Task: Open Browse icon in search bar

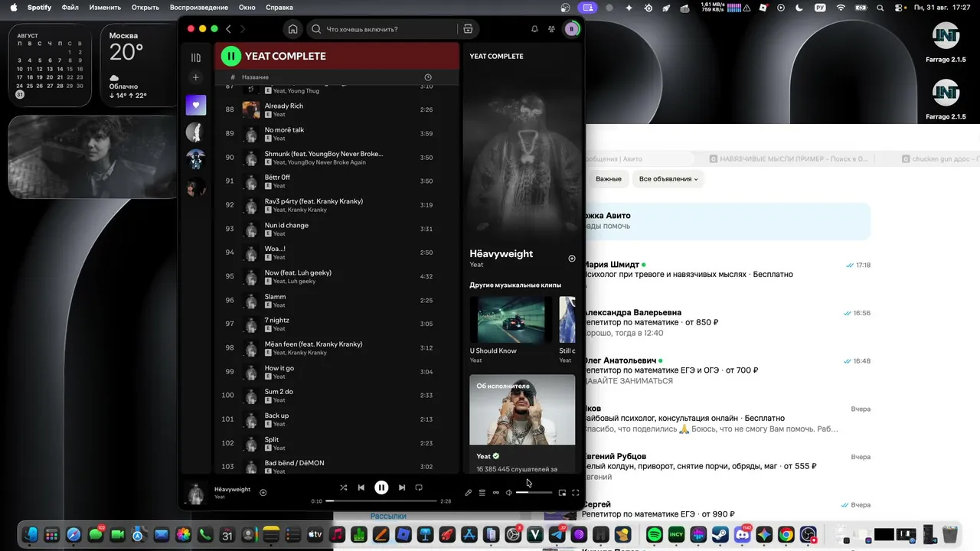Action: tap(468, 29)
